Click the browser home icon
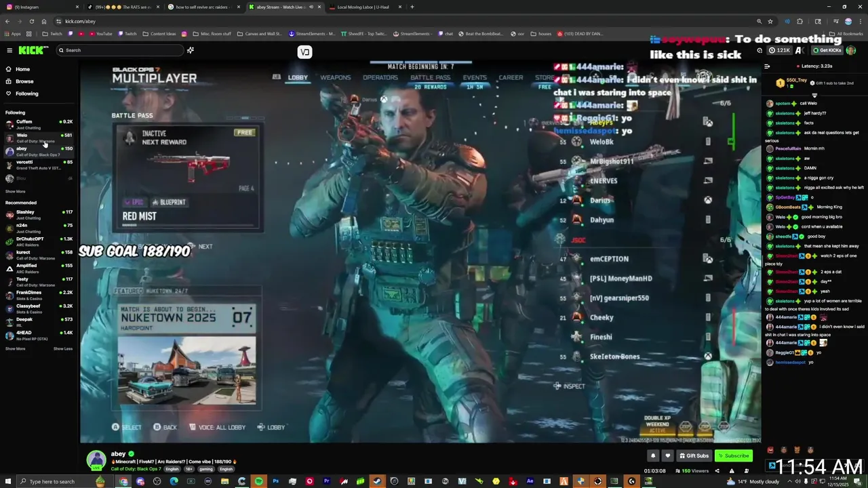The height and width of the screenshot is (488, 868). [x=44, y=21]
